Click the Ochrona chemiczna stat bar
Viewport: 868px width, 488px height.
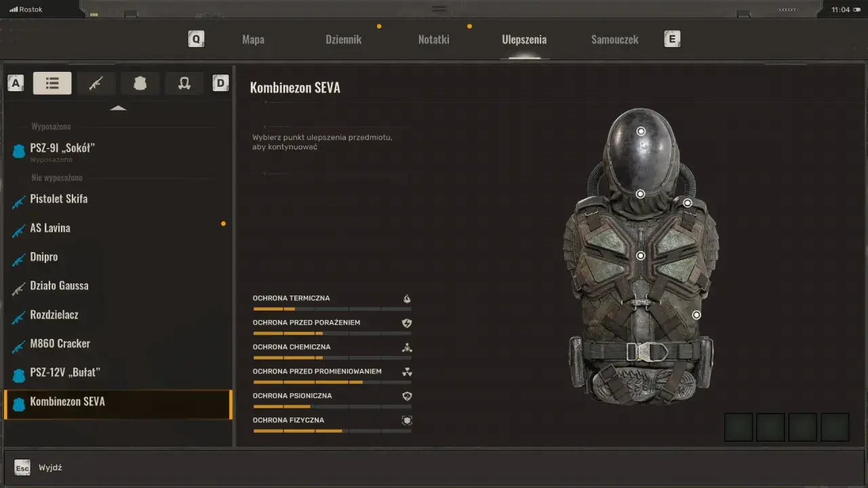tap(332, 358)
